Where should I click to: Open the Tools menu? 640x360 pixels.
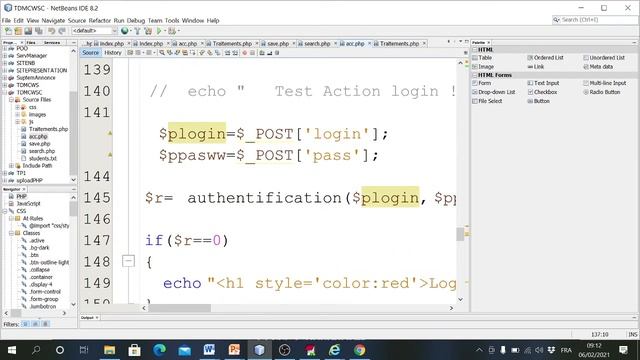[172, 20]
